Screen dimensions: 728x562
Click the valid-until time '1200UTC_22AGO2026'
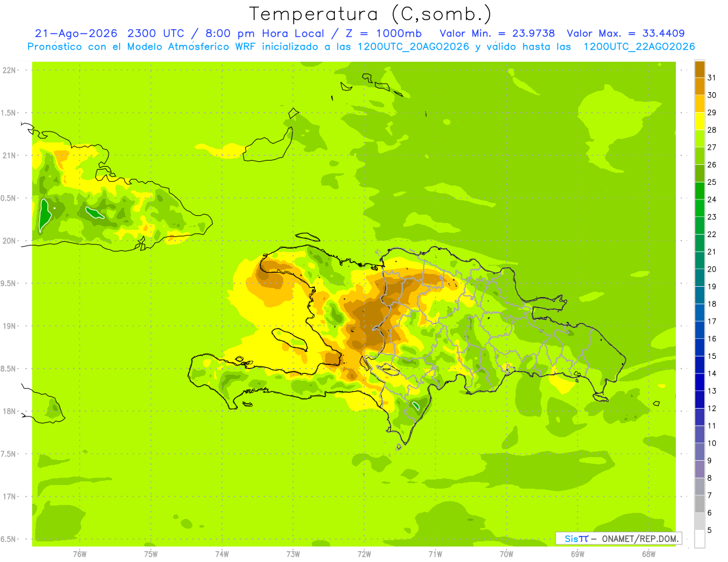[x=639, y=47]
